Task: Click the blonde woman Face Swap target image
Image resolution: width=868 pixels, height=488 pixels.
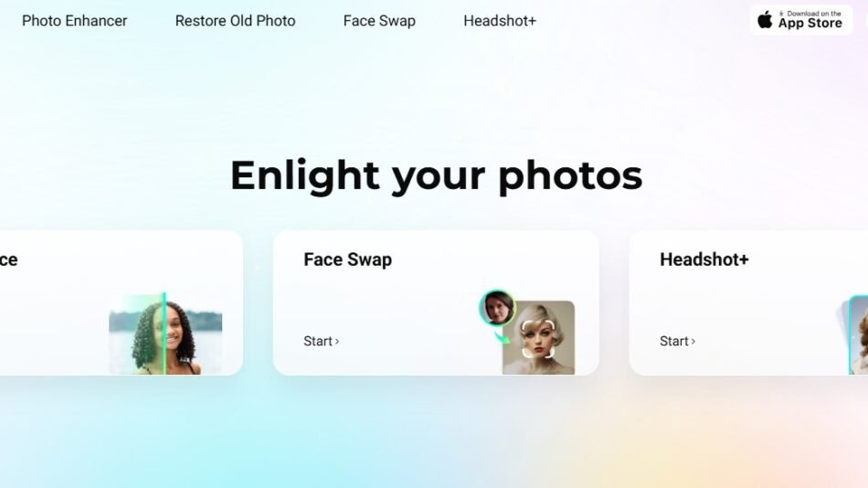Action: pyautogui.click(x=538, y=337)
